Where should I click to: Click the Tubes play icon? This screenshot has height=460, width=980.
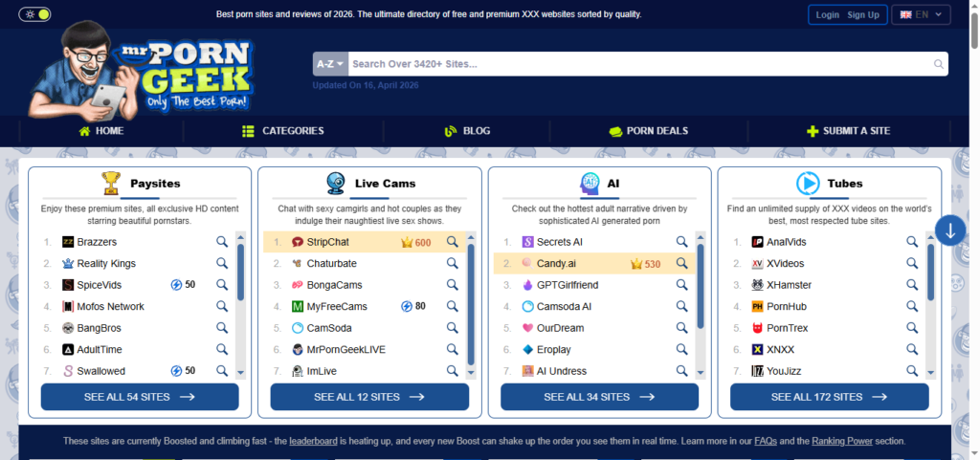pyautogui.click(x=808, y=184)
